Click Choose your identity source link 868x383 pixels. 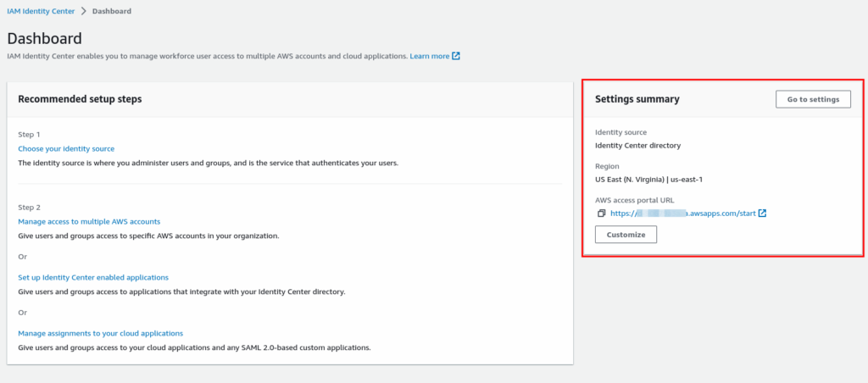pos(66,148)
